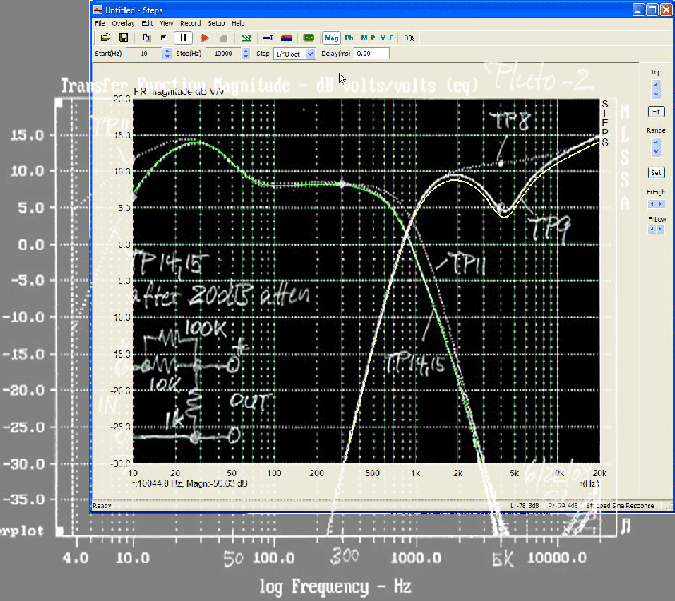
Task: Click the blue flag toolbar icon
Action: tap(163, 38)
